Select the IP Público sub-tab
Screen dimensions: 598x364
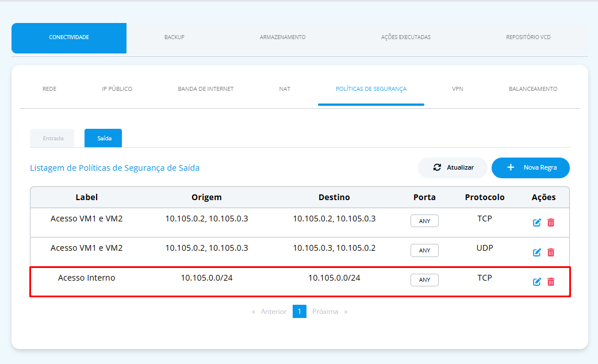click(117, 89)
